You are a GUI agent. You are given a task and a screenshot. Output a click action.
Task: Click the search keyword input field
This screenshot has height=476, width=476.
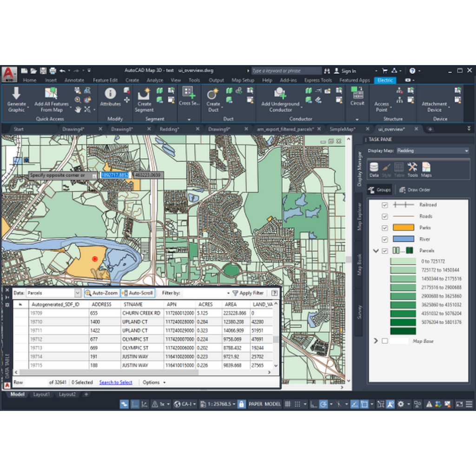(286, 71)
